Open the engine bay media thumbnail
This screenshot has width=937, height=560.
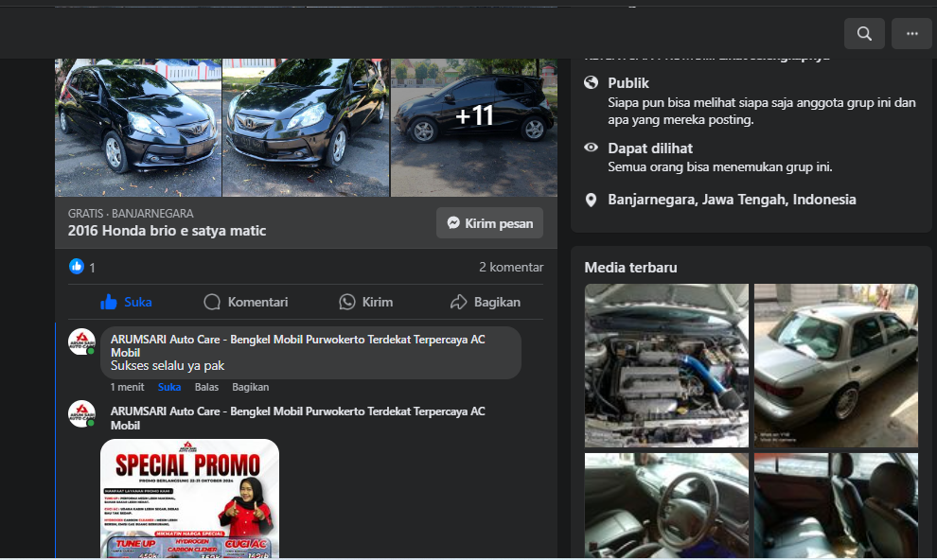tap(666, 365)
